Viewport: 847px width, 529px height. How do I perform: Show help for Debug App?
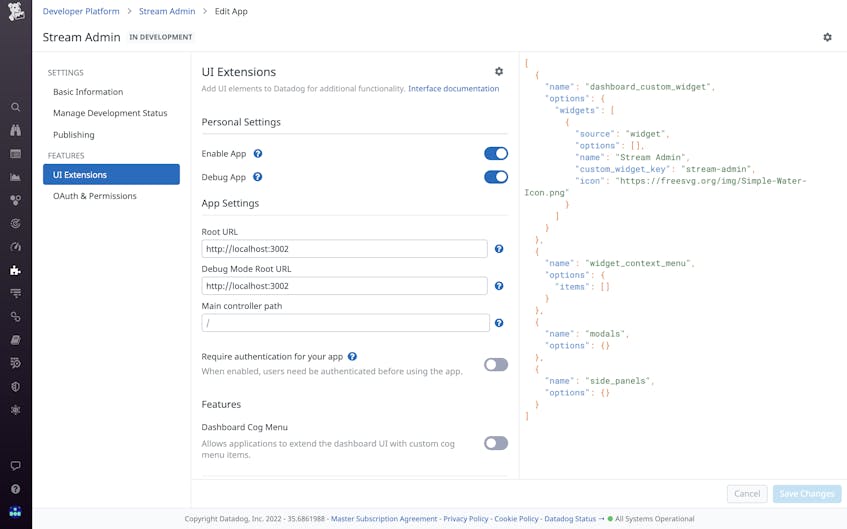tap(258, 177)
